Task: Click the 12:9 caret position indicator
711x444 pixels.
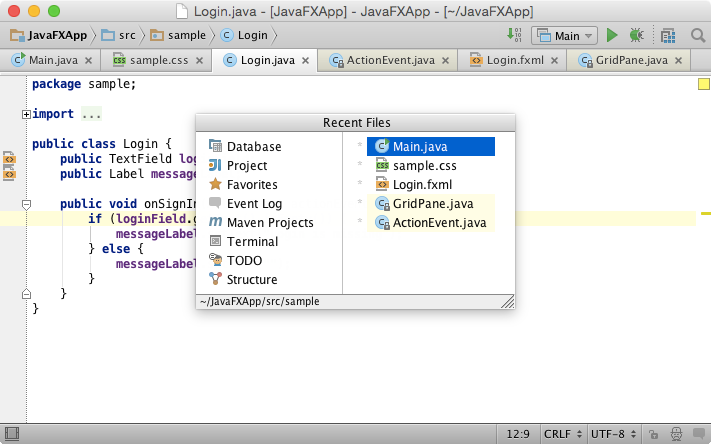Action: pyautogui.click(x=518, y=434)
